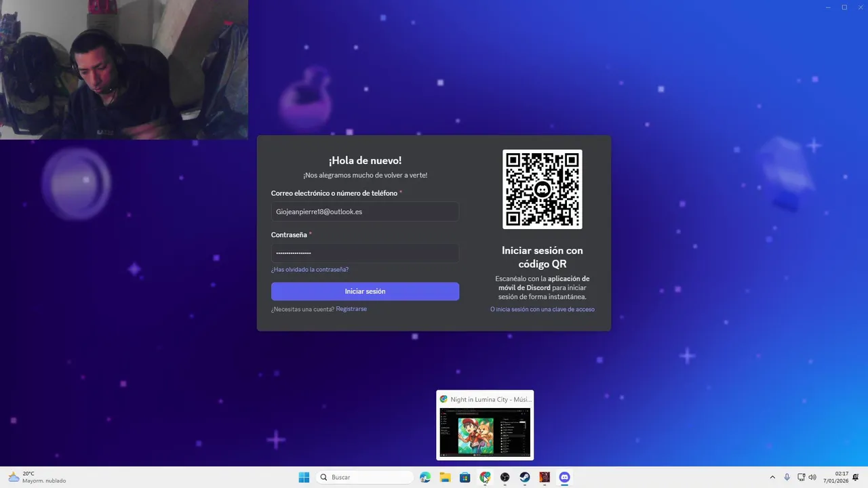The image size is (868, 488).
Task: Click the Chrome icon in the preview title
Action: [443, 399]
